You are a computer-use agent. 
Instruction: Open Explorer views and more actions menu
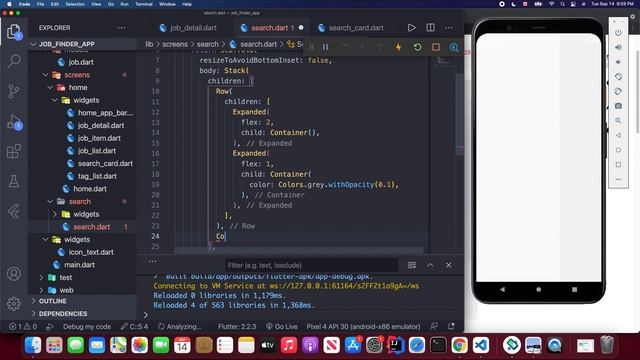point(122,28)
